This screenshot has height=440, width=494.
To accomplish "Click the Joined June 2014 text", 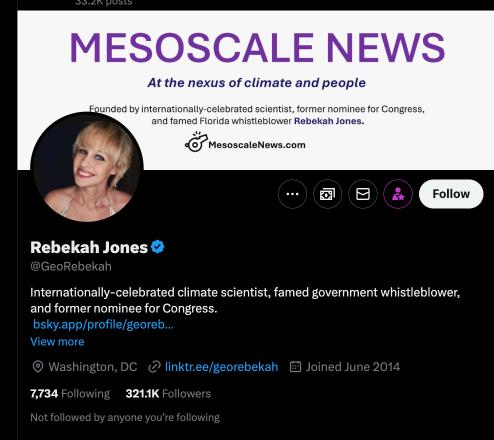I will click(353, 367).
